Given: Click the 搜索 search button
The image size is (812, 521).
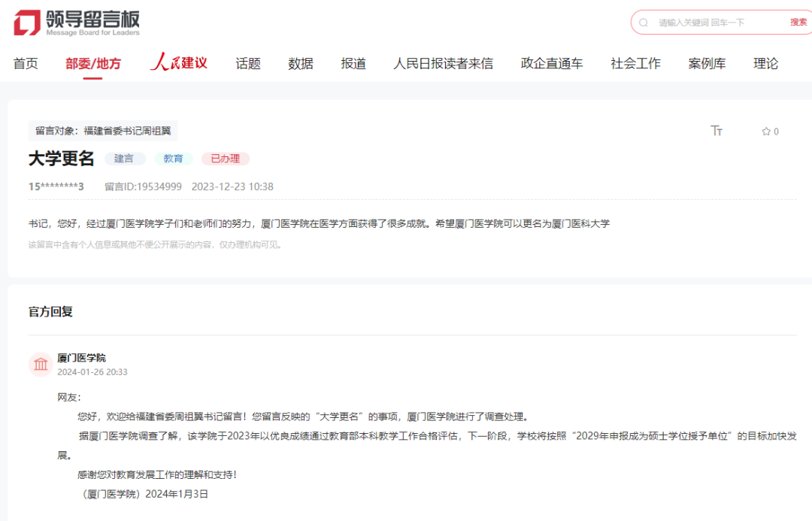Looking at the screenshot, I should click(798, 23).
